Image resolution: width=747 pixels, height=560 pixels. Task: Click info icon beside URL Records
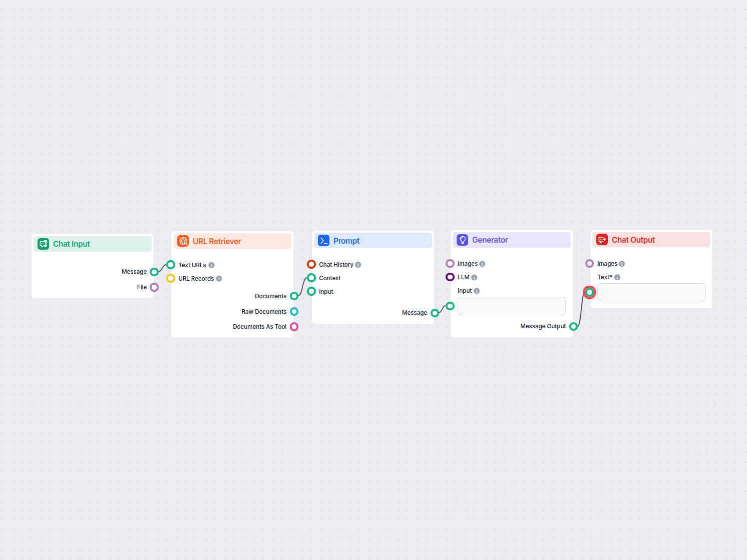coord(219,279)
